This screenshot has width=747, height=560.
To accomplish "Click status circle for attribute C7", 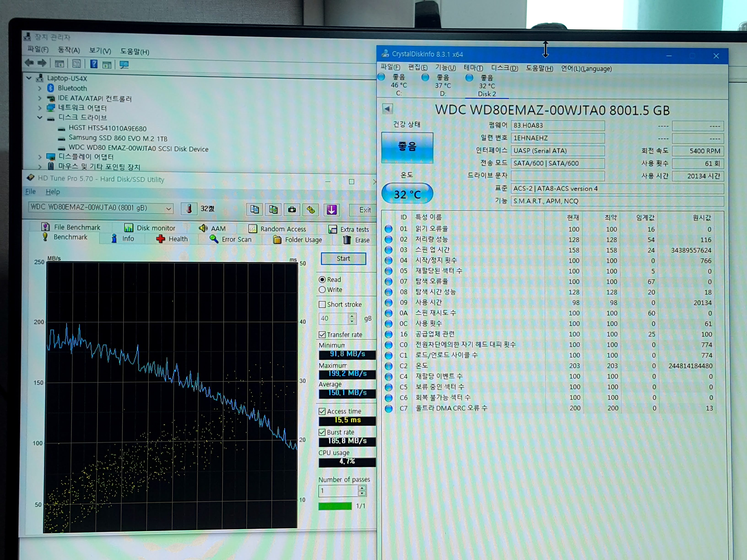I will coord(389,408).
